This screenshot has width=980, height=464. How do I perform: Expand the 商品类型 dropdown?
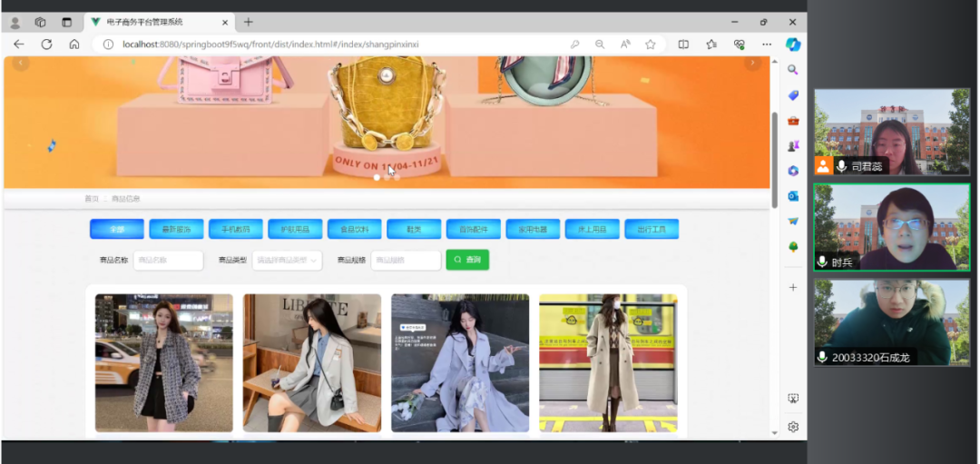point(287,261)
